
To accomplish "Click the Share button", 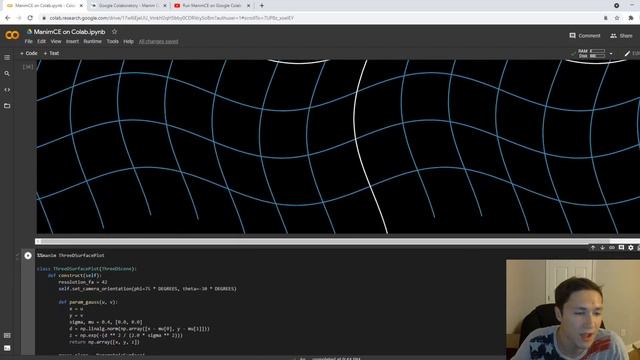I will pos(621,36).
